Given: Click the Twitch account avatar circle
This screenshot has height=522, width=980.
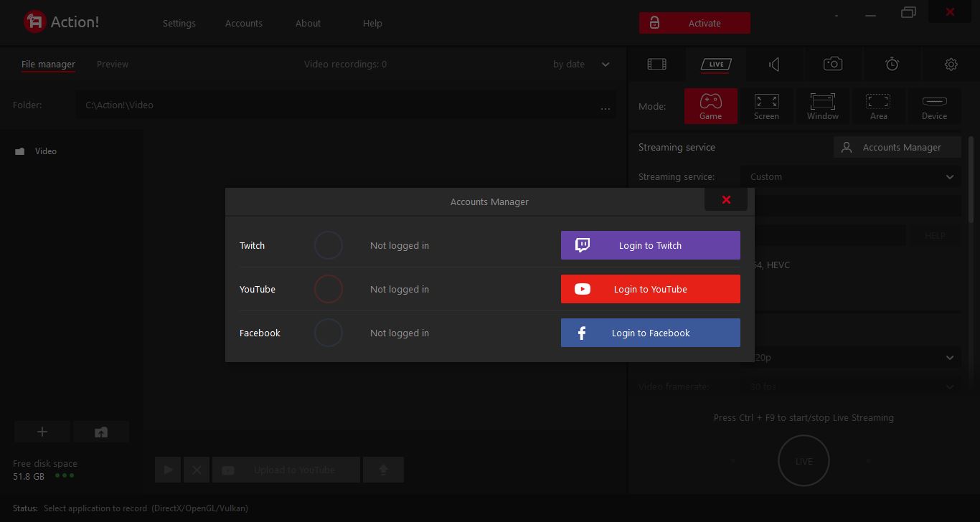Looking at the screenshot, I should (329, 245).
